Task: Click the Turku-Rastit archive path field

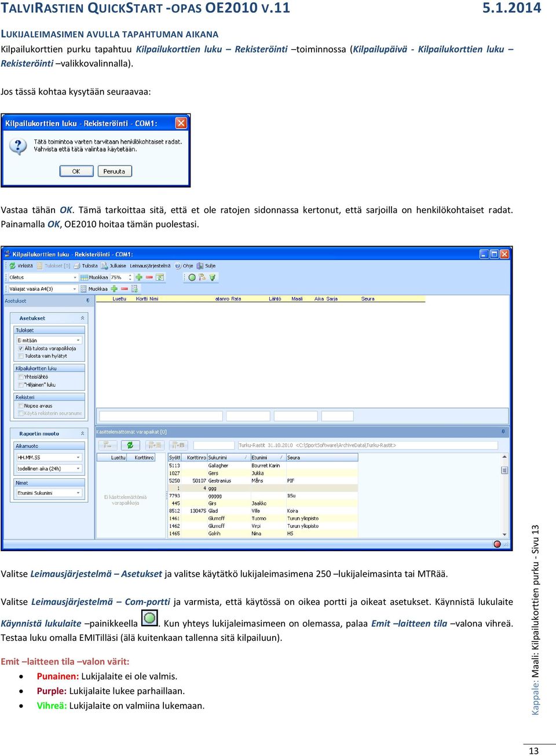Action: pos(368,445)
